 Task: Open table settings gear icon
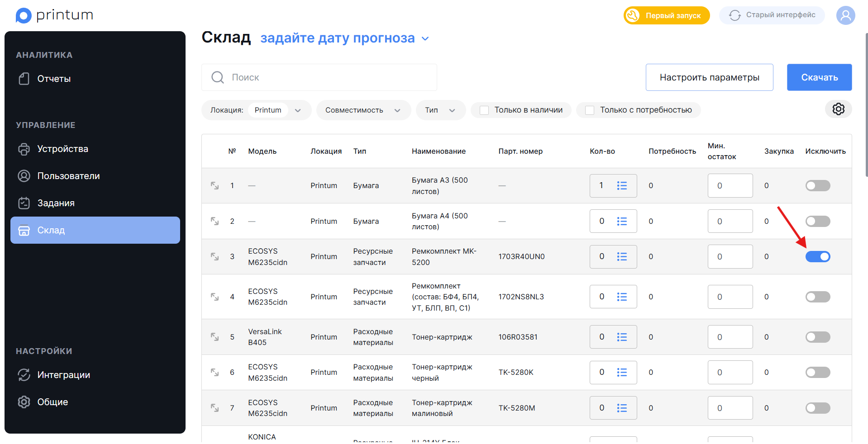click(x=838, y=109)
